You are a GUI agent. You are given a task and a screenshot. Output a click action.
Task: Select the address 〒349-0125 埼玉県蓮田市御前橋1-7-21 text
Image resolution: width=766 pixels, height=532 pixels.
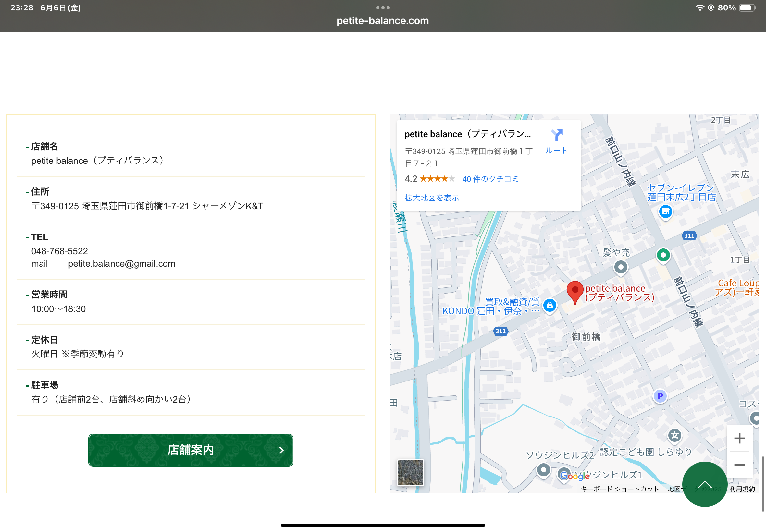111,206
